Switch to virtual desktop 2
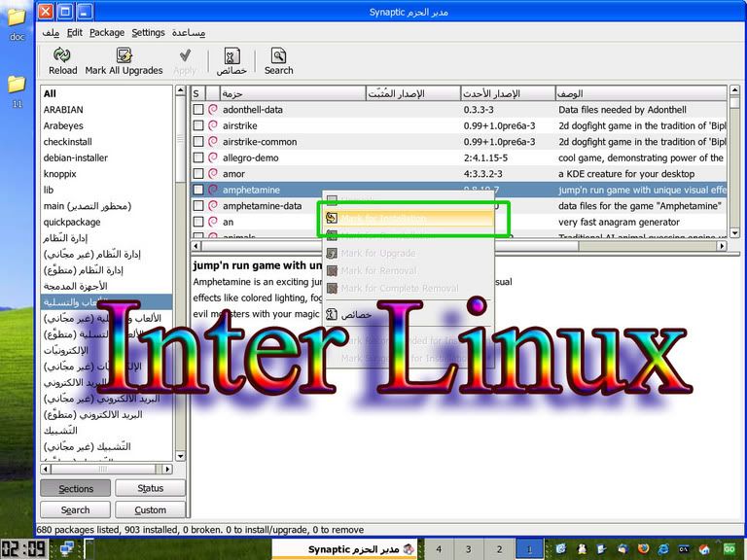This screenshot has width=747, height=560. click(499, 549)
